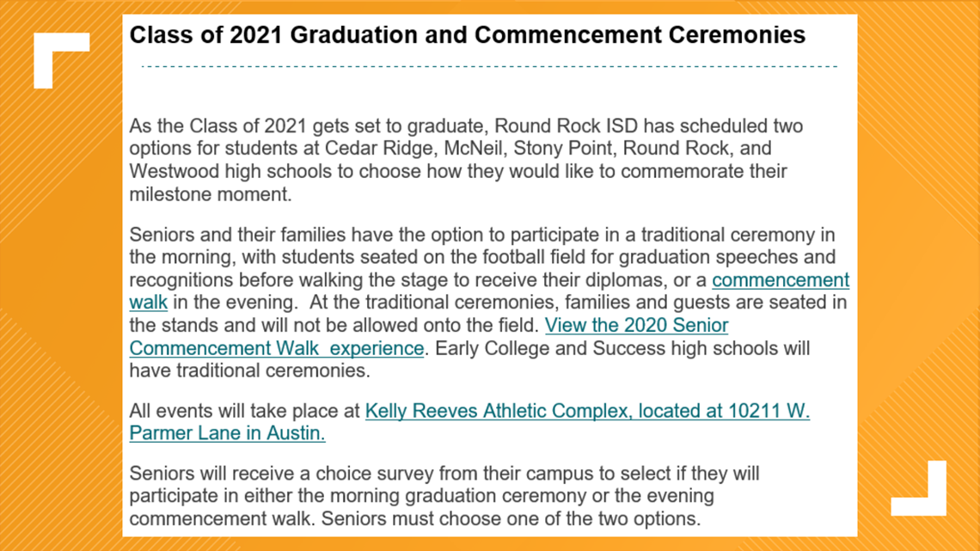
Task: Click the blank white area below the dashed divider
Action: tap(489, 90)
